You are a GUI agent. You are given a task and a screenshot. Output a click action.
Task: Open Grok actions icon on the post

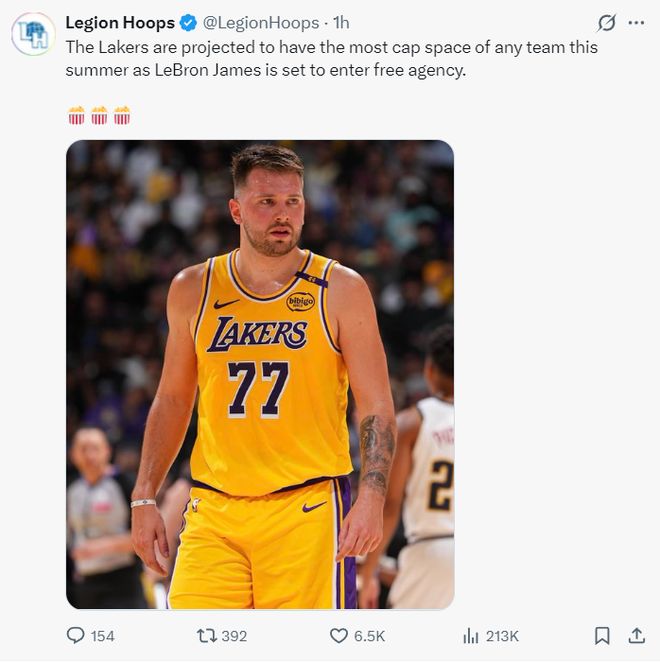[x=606, y=22]
